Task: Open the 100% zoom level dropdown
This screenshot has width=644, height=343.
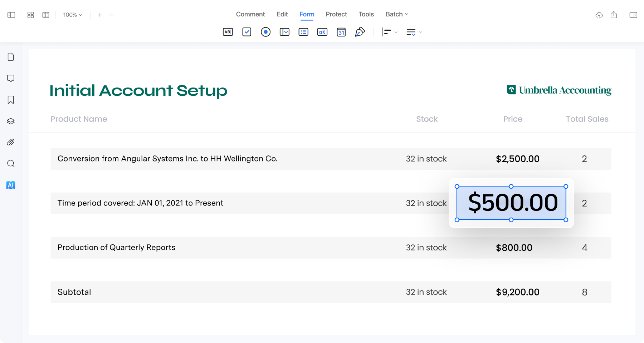Action: pyautogui.click(x=73, y=15)
